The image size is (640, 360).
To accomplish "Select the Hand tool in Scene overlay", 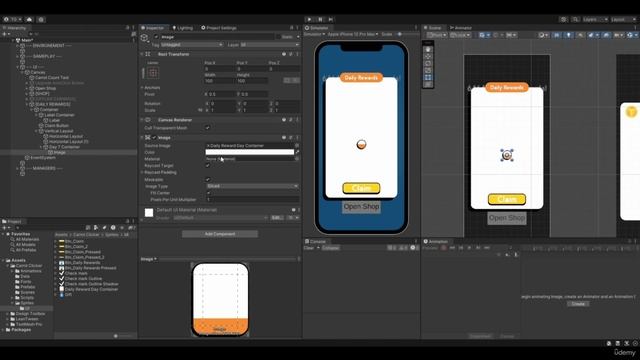I will point(428,49).
